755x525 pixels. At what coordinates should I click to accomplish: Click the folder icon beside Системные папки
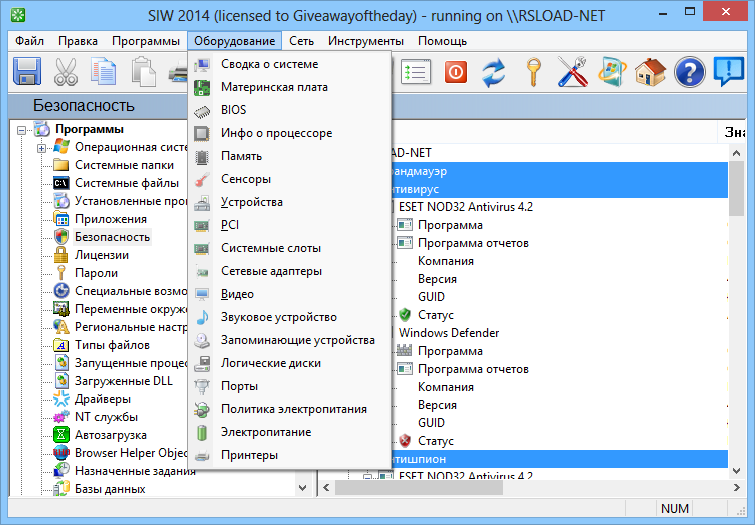coord(61,165)
